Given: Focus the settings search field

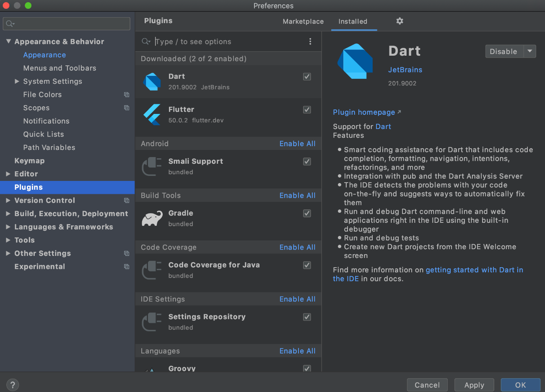Looking at the screenshot, I should (x=67, y=24).
